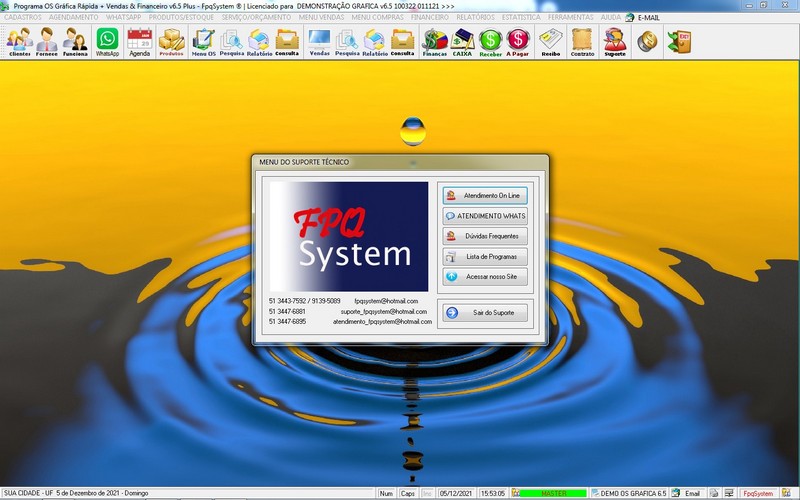Viewport: 800px width, 500px height.
Task: Launch the WhatsApp toolbar icon
Action: tap(107, 42)
